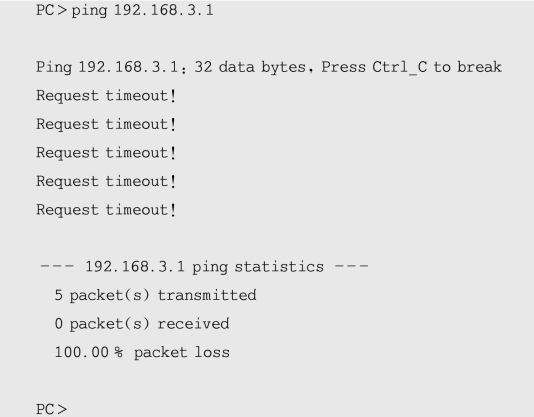Click '32 data bytes' in ping header
534x417 pixels.
tap(250, 67)
